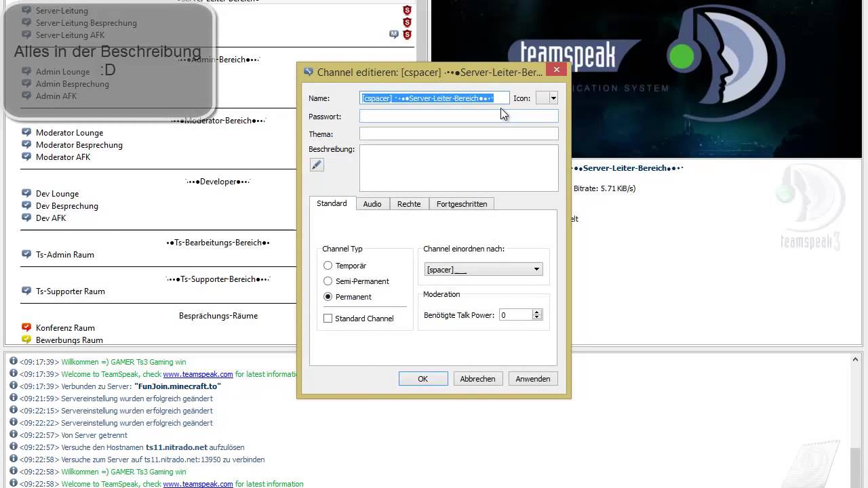Click hostname ts11.nitrado.net in log
The height and width of the screenshot is (488, 868).
point(176,447)
